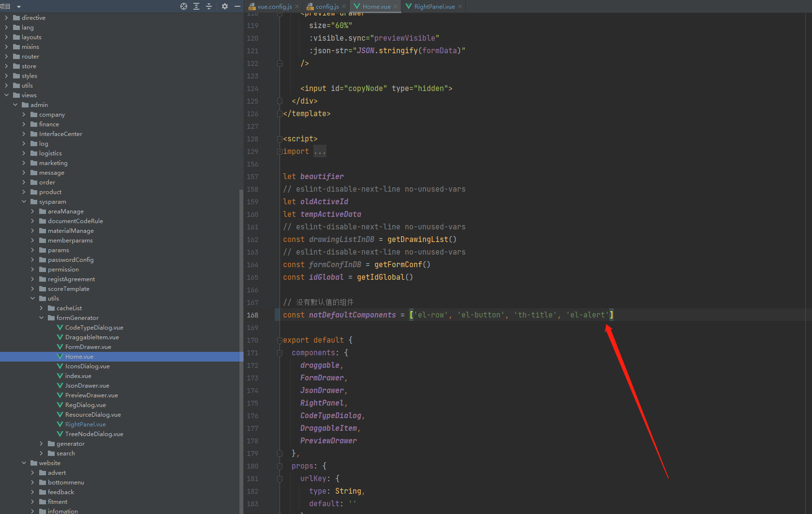Click the folder icon beside router
Image resolution: width=812 pixels, height=514 pixels.
pyautogui.click(x=16, y=57)
